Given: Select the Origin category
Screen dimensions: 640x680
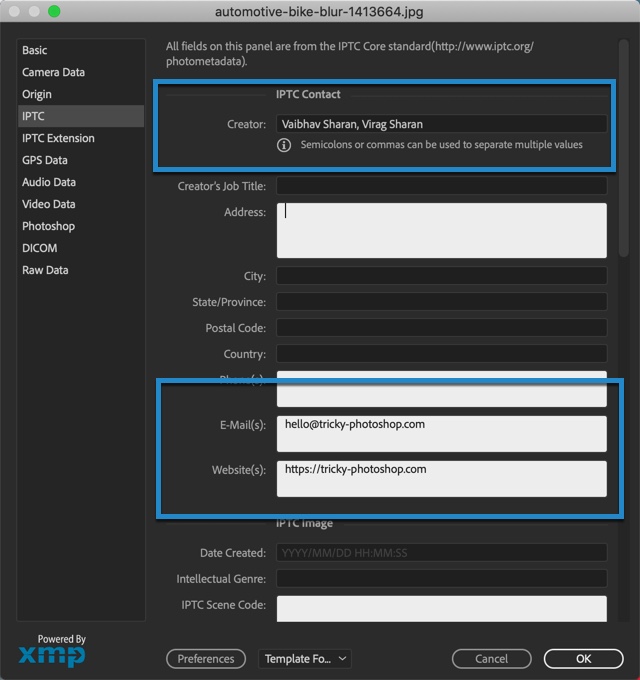Looking at the screenshot, I should 81,94.
